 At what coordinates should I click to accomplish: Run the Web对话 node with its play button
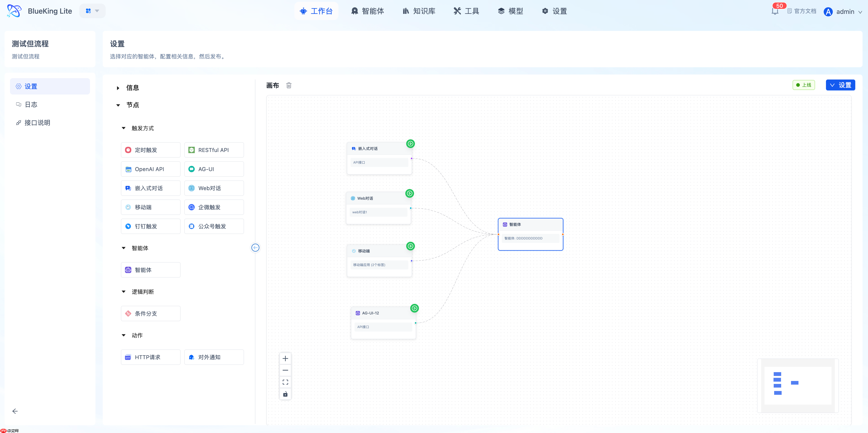pyautogui.click(x=410, y=193)
